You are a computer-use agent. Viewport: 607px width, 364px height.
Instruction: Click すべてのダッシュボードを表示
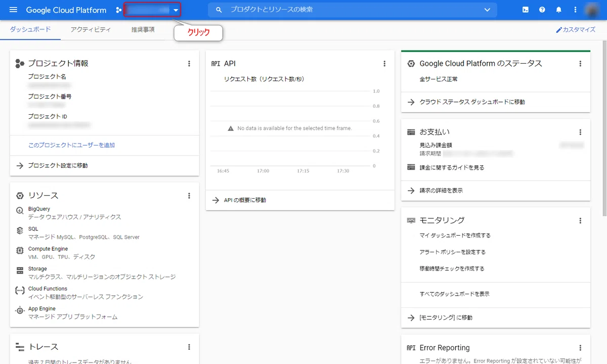tap(454, 294)
